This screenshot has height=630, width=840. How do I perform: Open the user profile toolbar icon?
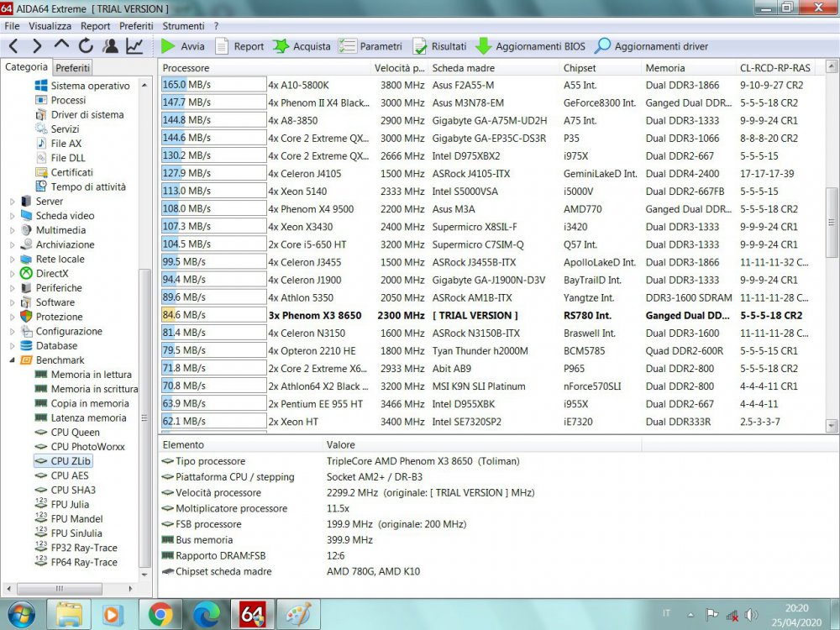click(110, 46)
